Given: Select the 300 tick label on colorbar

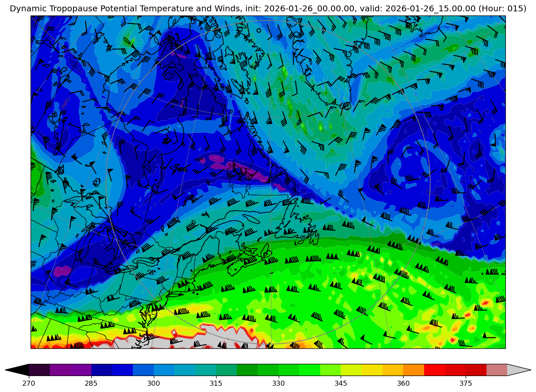Looking at the screenshot, I should click(154, 383).
